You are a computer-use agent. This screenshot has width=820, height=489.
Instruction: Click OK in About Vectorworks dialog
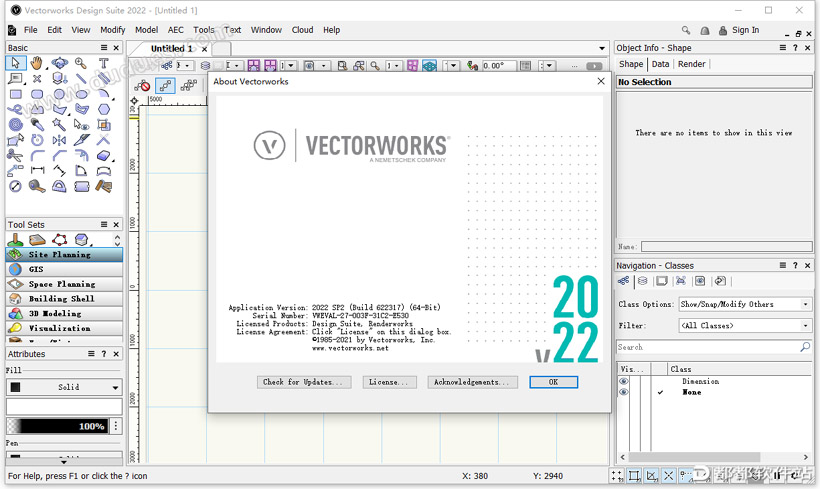553,382
